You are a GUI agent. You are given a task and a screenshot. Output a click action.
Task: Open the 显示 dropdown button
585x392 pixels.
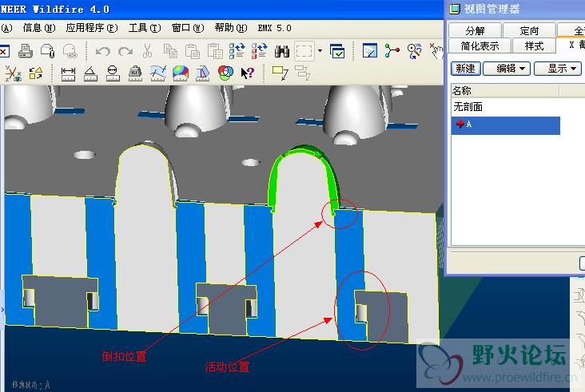(558, 69)
